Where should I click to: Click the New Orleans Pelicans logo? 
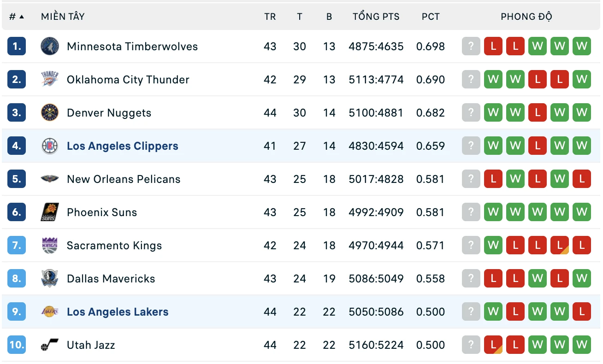50,179
